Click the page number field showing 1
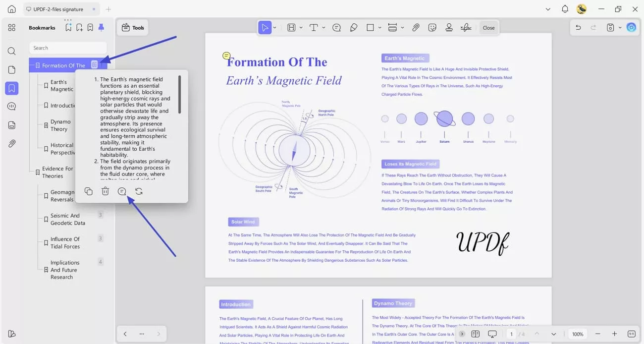644x344 pixels. (512, 334)
